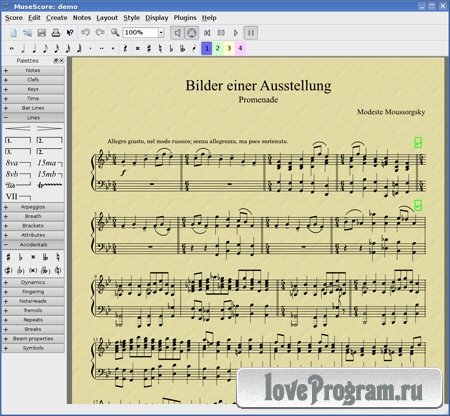Pick the pedal line in Lines palette
This screenshot has width=450, height=416.
coord(18,185)
